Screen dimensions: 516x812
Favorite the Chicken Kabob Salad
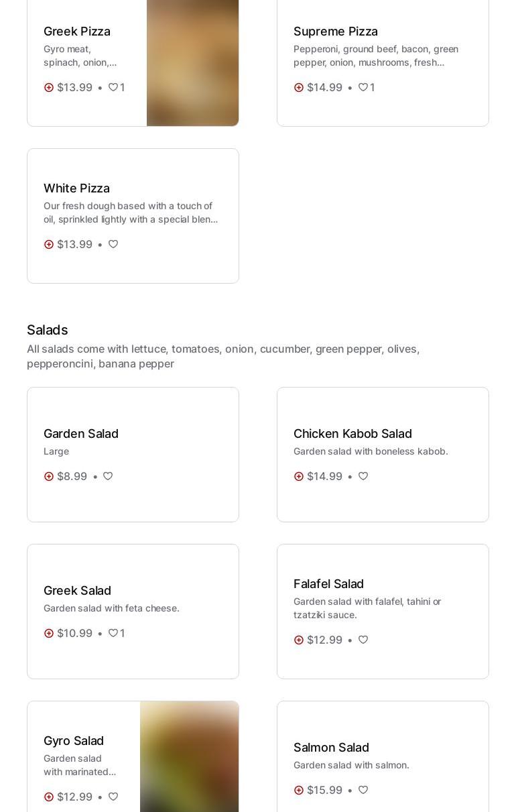click(x=363, y=476)
